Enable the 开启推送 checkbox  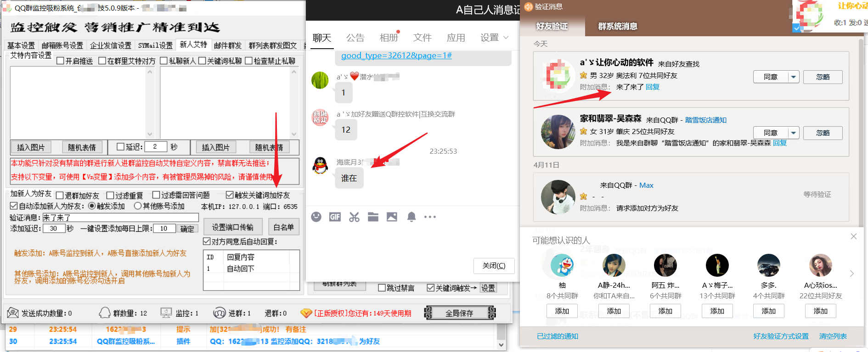(x=60, y=61)
